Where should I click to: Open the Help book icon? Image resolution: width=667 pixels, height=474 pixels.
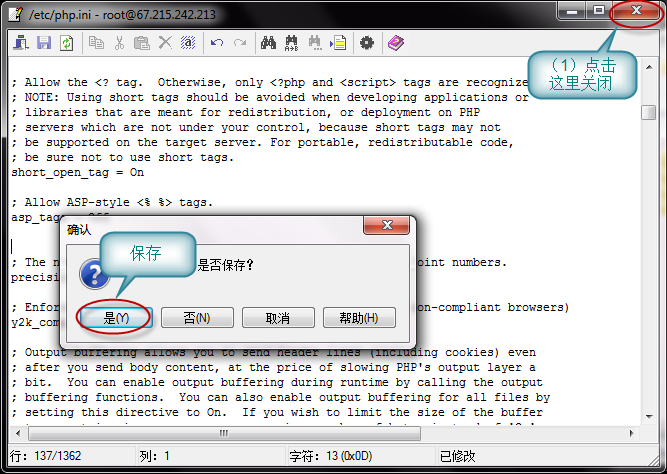395,43
